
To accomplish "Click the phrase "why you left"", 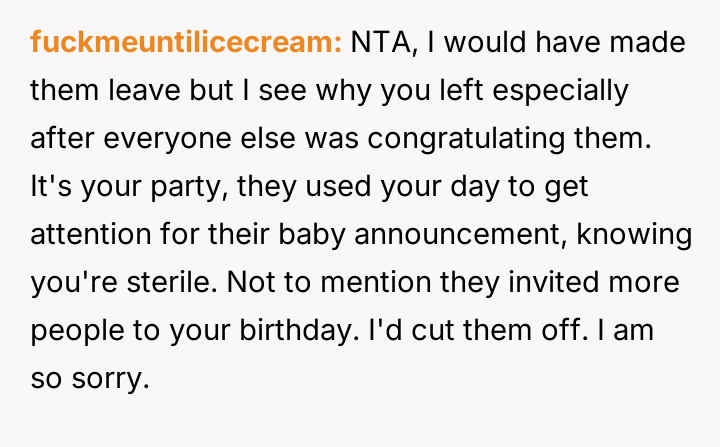I will [366, 90].
